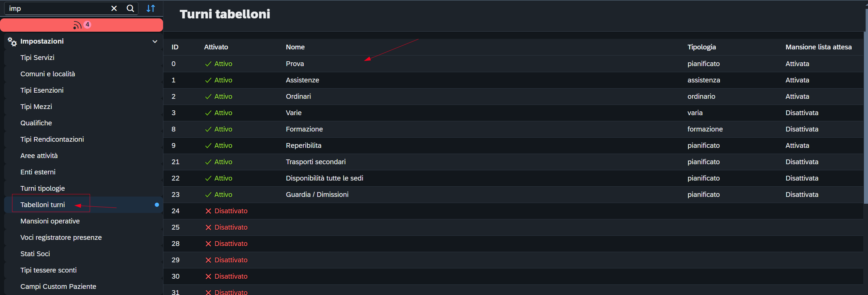The height and width of the screenshot is (295, 868).
Task: Click the green checkmark on Prova row
Action: (x=208, y=64)
